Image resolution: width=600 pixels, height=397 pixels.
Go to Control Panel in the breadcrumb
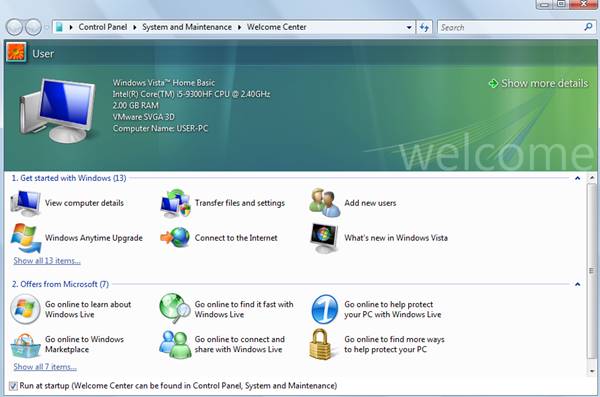(103, 27)
